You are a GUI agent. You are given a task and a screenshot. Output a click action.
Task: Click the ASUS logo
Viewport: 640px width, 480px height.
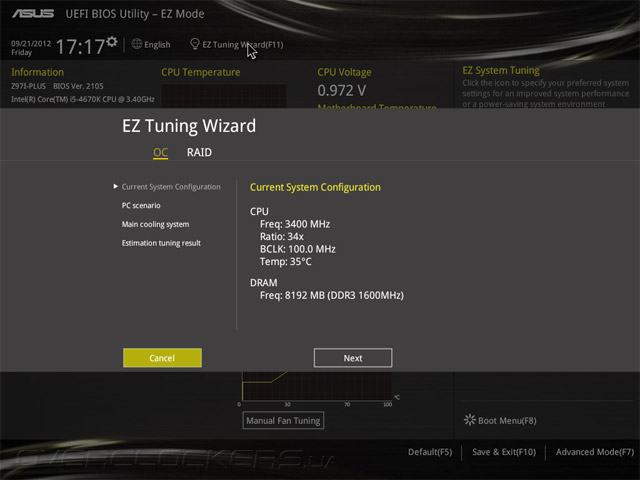pos(33,14)
